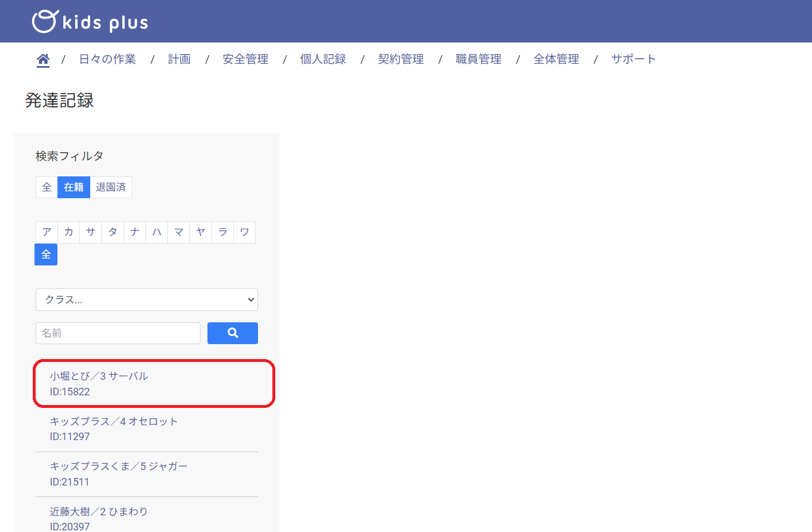Select the 全 enrollment status filter
Image resolution: width=812 pixels, height=532 pixels.
click(x=47, y=187)
